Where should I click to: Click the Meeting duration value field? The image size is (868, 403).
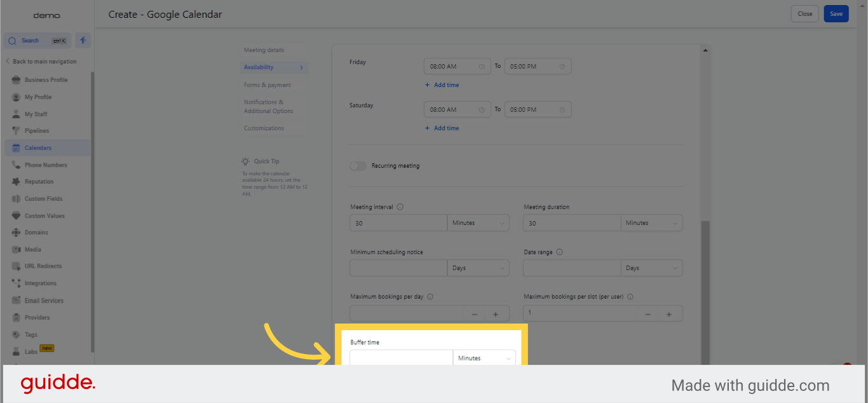(x=571, y=223)
